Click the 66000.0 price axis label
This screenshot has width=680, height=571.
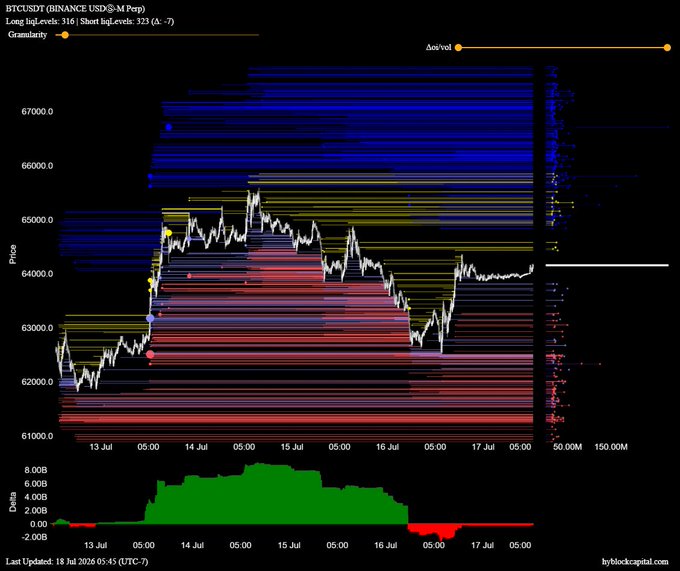[37, 166]
